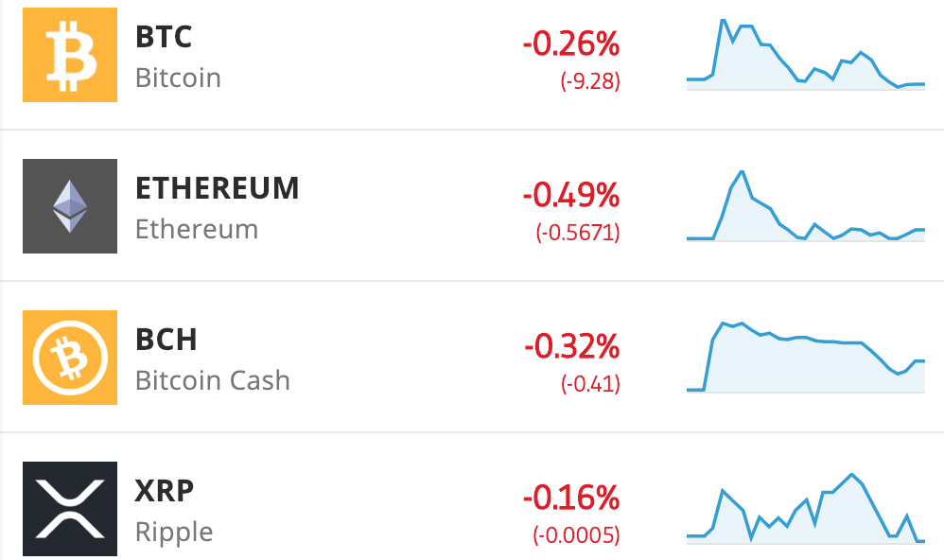Open the BCH ticker label
This screenshot has width=944, height=560.
tap(166, 340)
